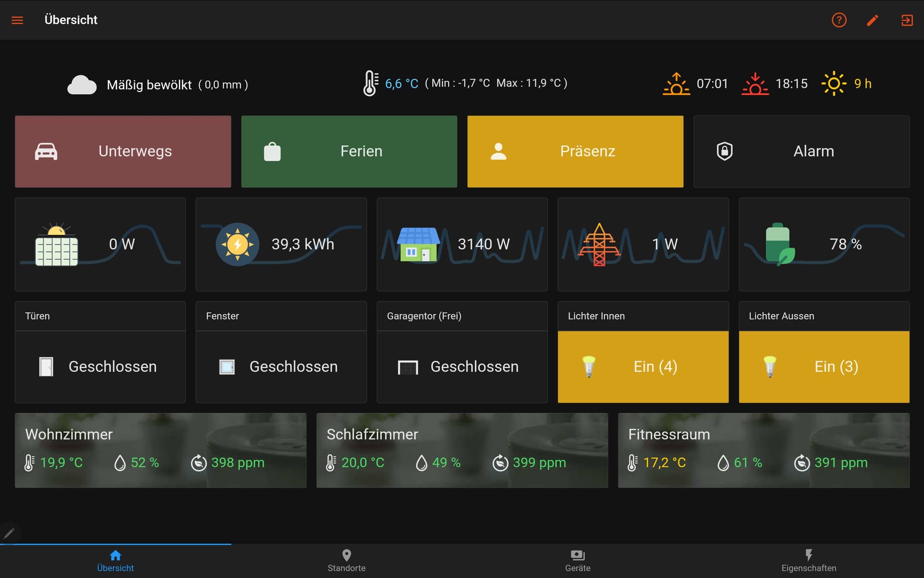This screenshot has height=578, width=924.
Task: Click the house consumption icon
Action: [418, 244]
